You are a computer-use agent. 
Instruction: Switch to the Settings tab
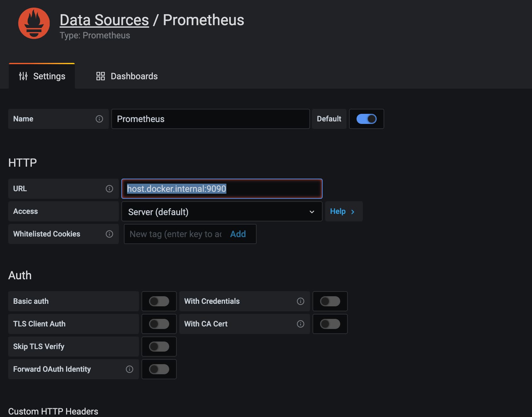pyautogui.click(x=42, y=76)
